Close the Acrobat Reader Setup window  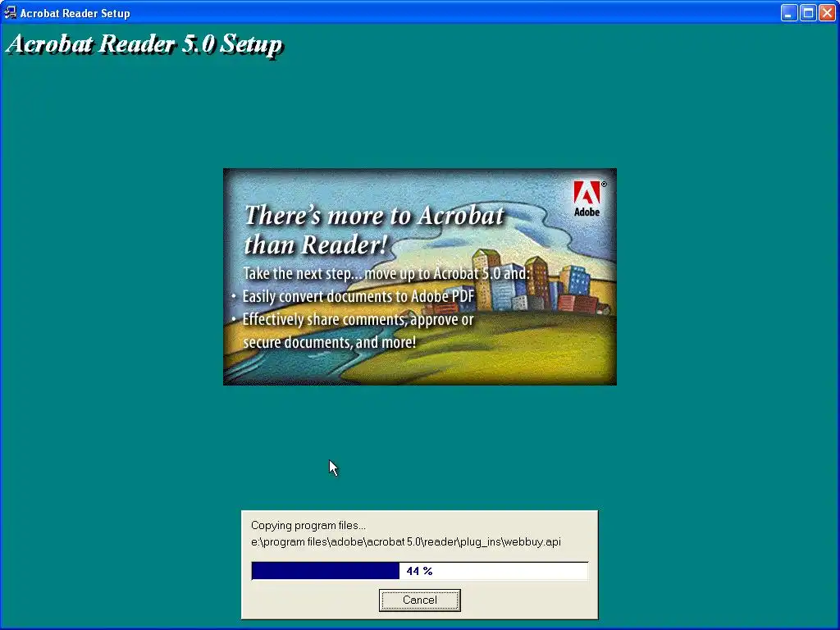click(827, 13)
